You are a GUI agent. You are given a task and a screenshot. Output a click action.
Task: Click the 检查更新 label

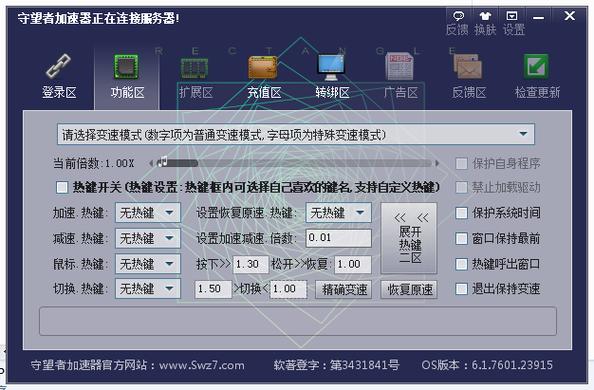click(537, 92)
